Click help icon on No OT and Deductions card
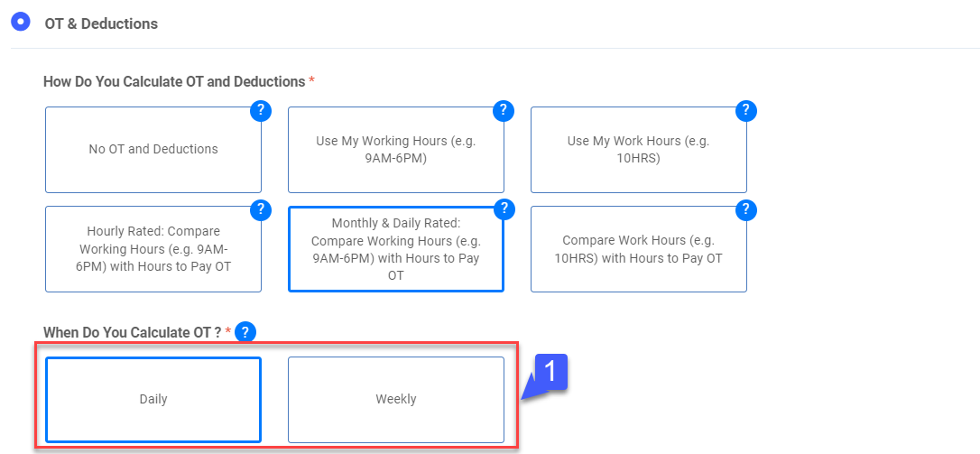The image size is (980, 454). [x=260, y=111]
